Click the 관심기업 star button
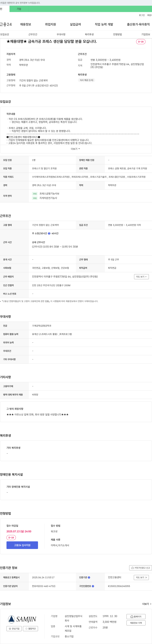Viewport: 152px width, 644px height. pos(14,628)
